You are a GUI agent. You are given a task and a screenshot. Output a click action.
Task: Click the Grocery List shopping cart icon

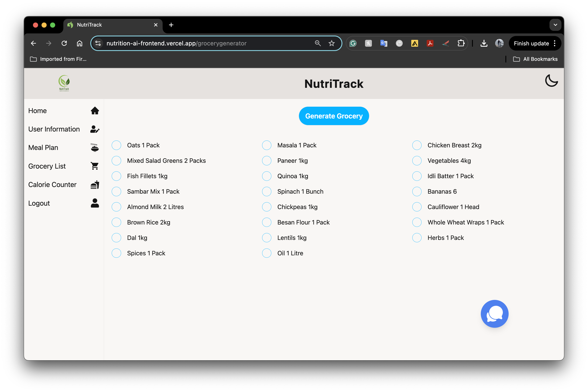(95, 166)
